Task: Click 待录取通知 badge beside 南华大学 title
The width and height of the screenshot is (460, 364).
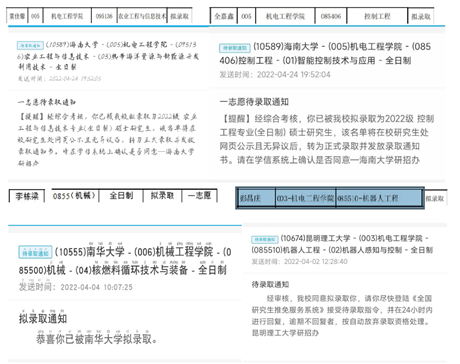Action: [x=35, y=252]
